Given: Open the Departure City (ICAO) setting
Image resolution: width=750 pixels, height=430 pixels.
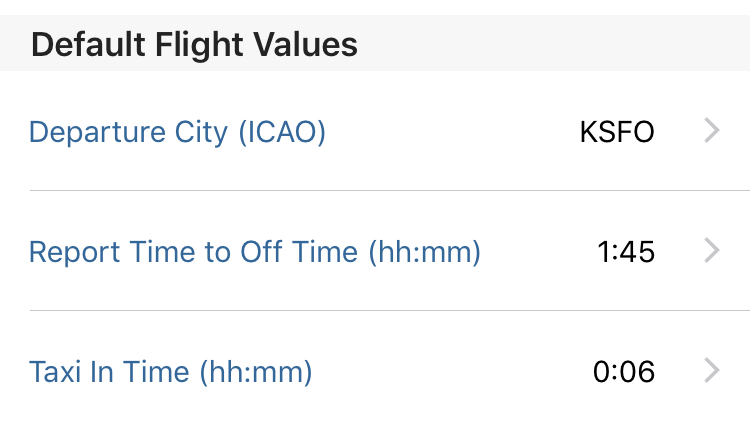Looking at the screenshot, I should tap(375, 131).
